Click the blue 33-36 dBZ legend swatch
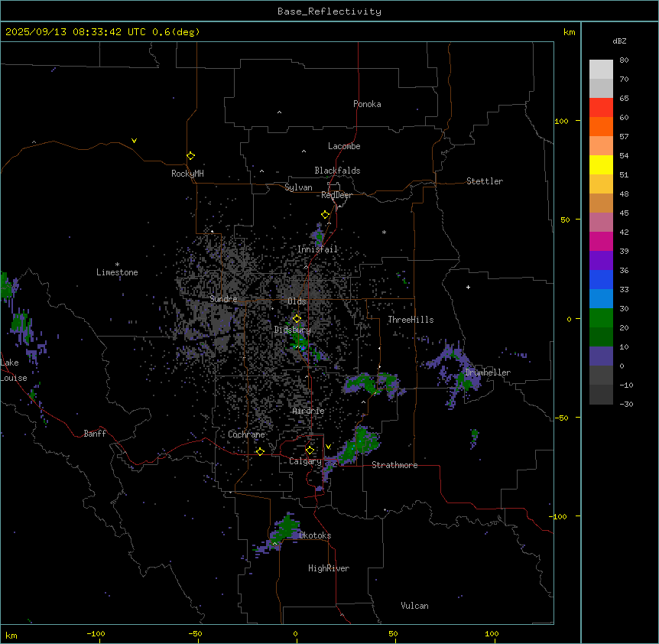The width and height of the screenshot is (659, 644). pyautogui.click(x=601, y=279)
